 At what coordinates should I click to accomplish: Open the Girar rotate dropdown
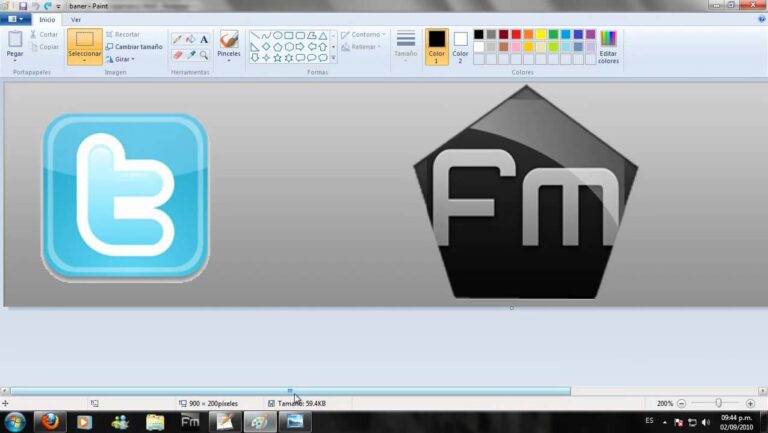tap(120, 59)
